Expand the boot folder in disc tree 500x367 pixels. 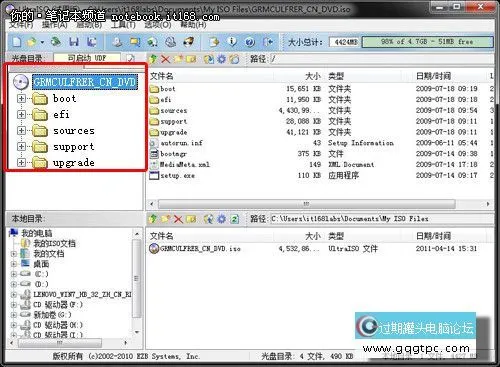click(x=21, y=98)
